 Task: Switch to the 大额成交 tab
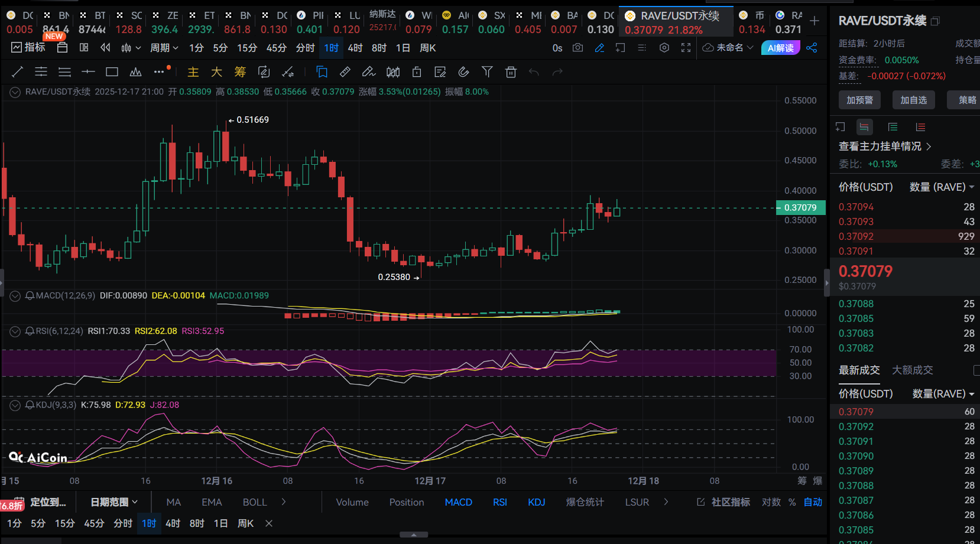(x=912, y=370)
